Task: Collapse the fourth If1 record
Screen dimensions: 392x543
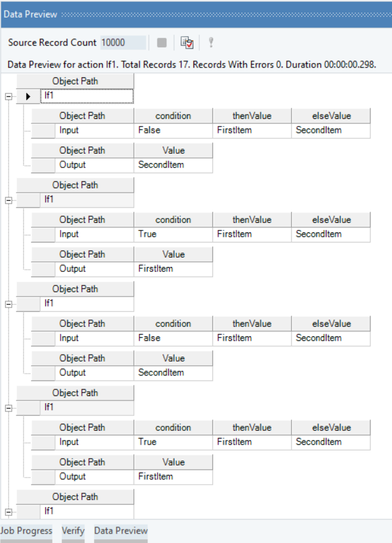Action: click(x=9, y=408)
